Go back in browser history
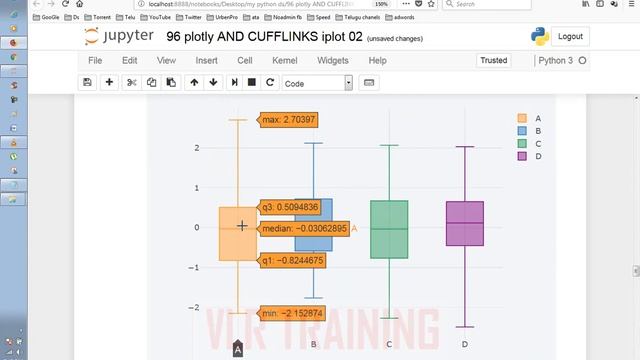Viewport: 640px width, 360px height. coord(36,4)
